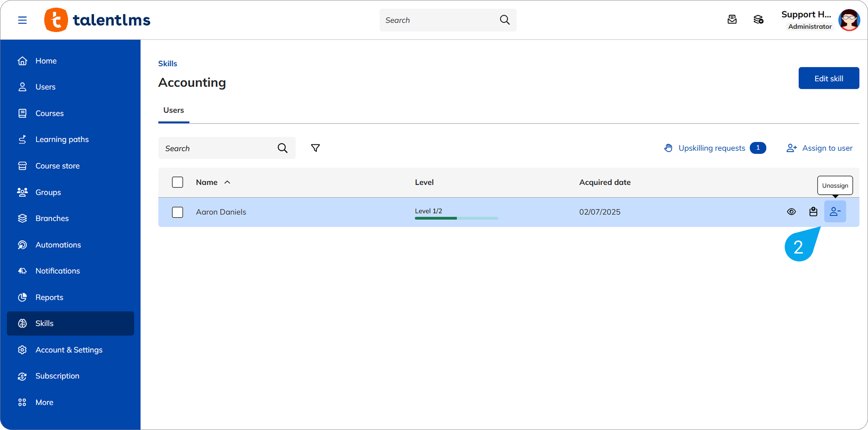This screenshot has height=430, width=868.
Task: Sort by Name column arrow
Action: pos(227,182)
